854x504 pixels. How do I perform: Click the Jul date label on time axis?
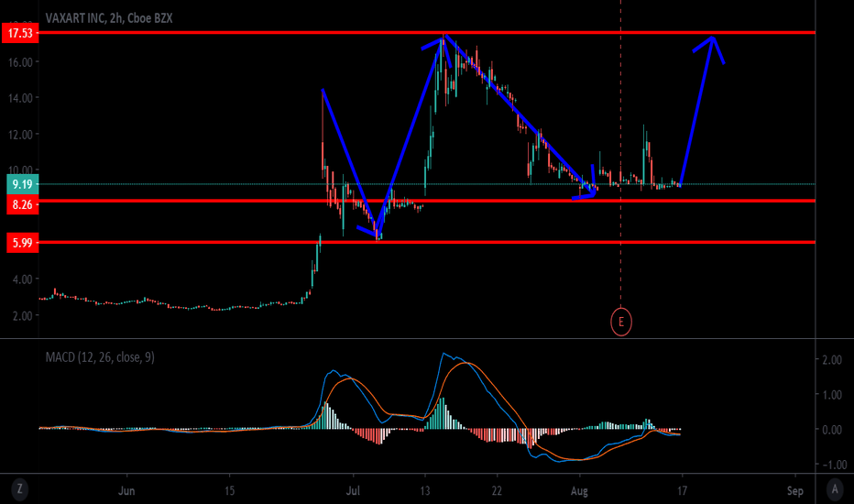pos(353,491)
